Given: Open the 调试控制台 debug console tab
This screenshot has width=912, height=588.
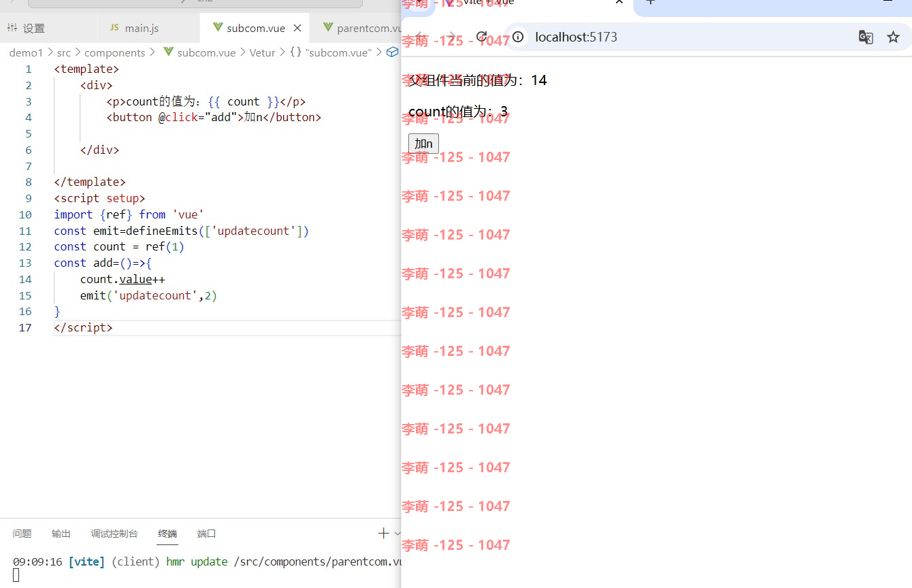Looking at the screenshot, I should tap(114, 534).
